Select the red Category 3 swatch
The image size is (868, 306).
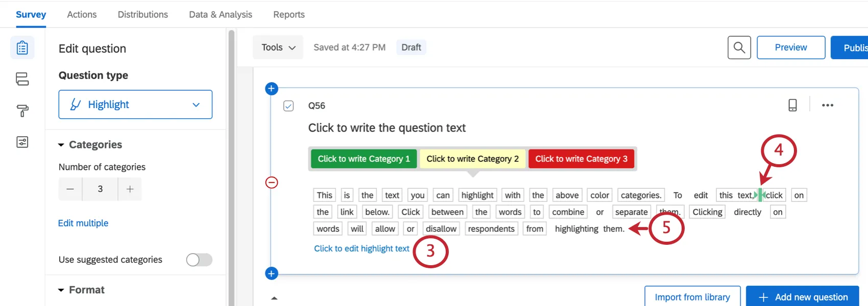point(581,159)
